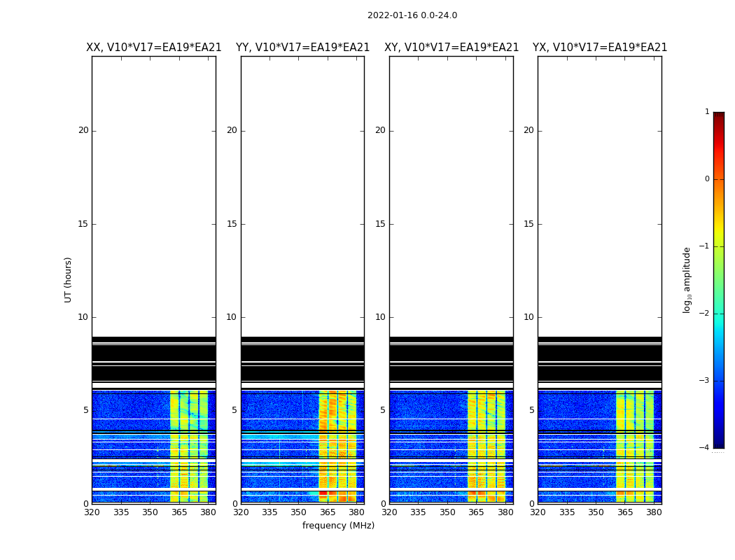Click the UT (hours) axis label
The width and height of the screenshot is (735, 560).
click(x=69, y=279)
